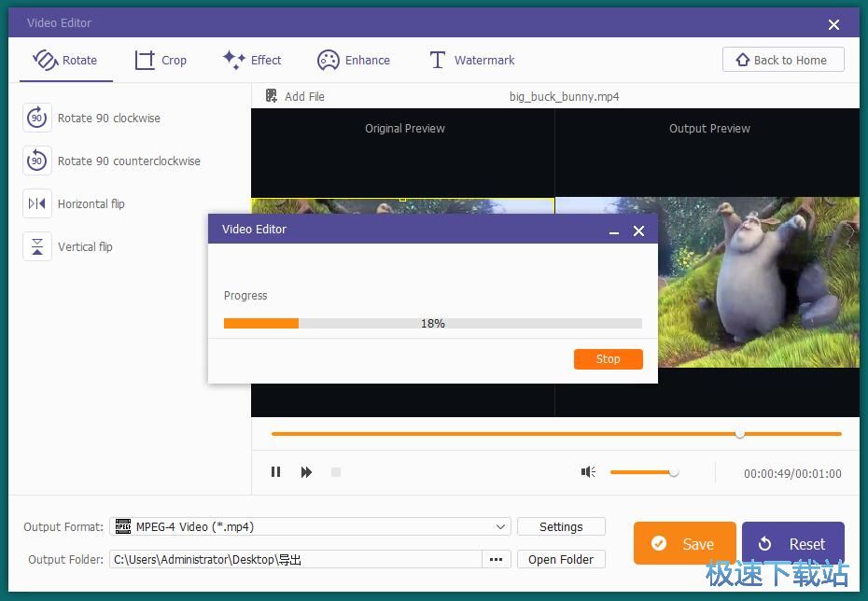
Task: Click the Horizontal flip icon
Action: 37,203
